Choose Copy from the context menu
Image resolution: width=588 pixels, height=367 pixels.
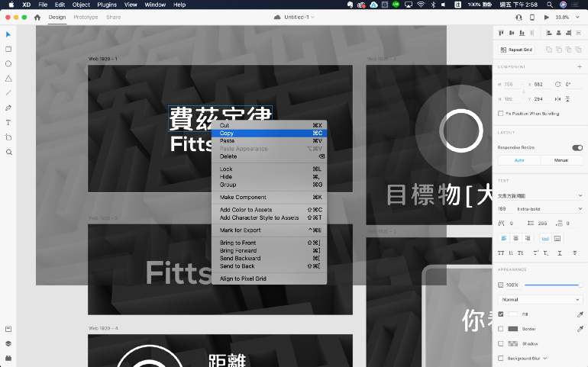270,133
